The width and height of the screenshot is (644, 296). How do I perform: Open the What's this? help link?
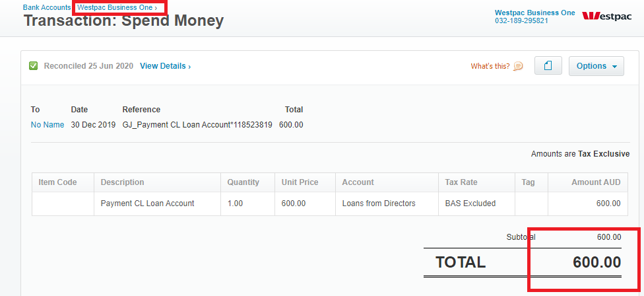pos(490,66)
